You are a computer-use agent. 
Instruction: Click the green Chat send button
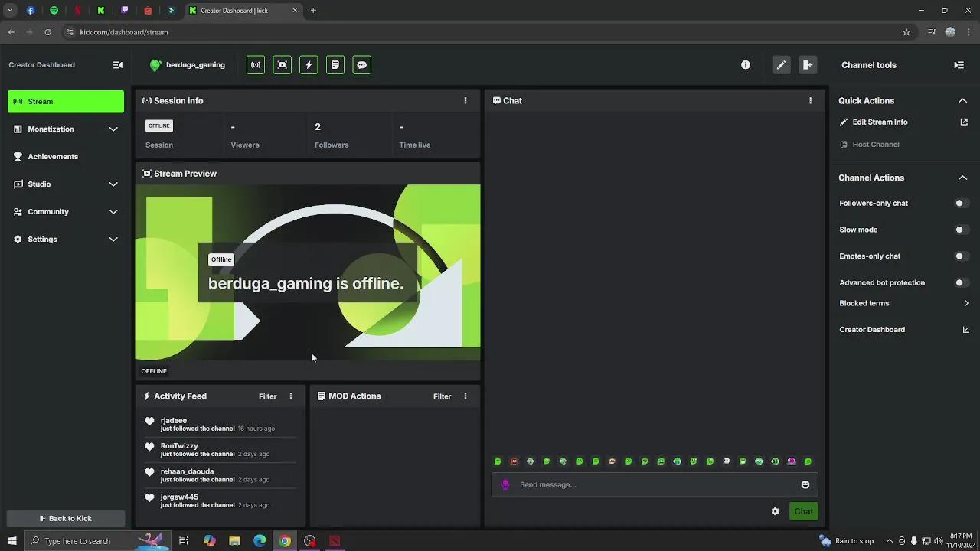pyautogui.click(x=803, y=511)
